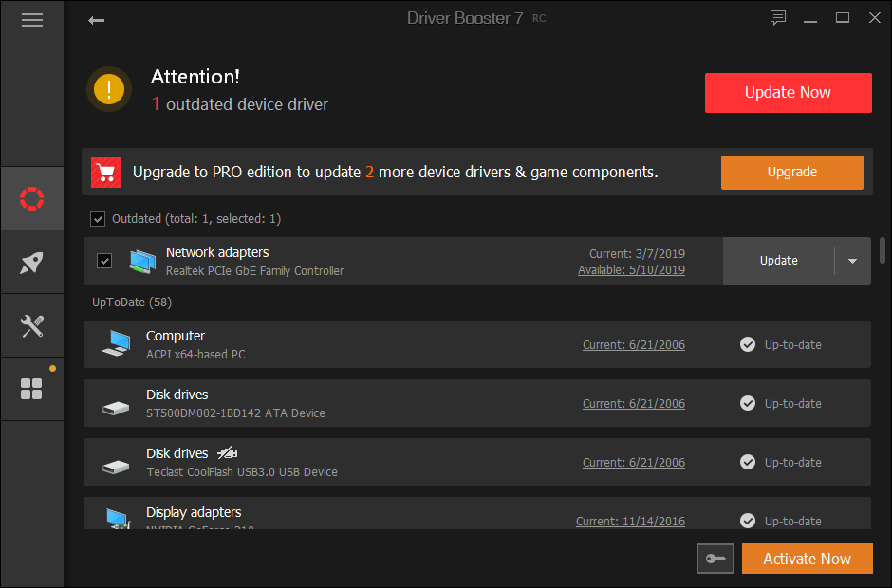Uncheck the Network adapters driver checkbox
The image size is (892, 588).
coord(103,261)
